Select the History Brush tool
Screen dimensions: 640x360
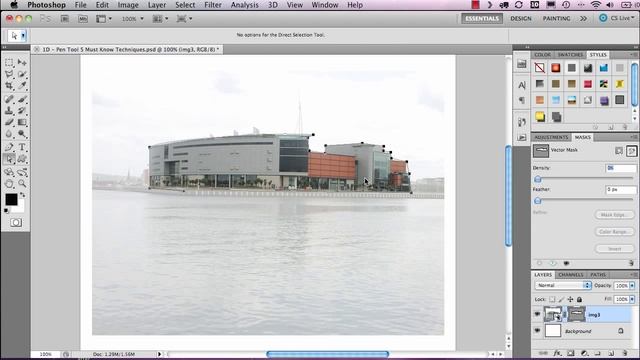(22, 111)
